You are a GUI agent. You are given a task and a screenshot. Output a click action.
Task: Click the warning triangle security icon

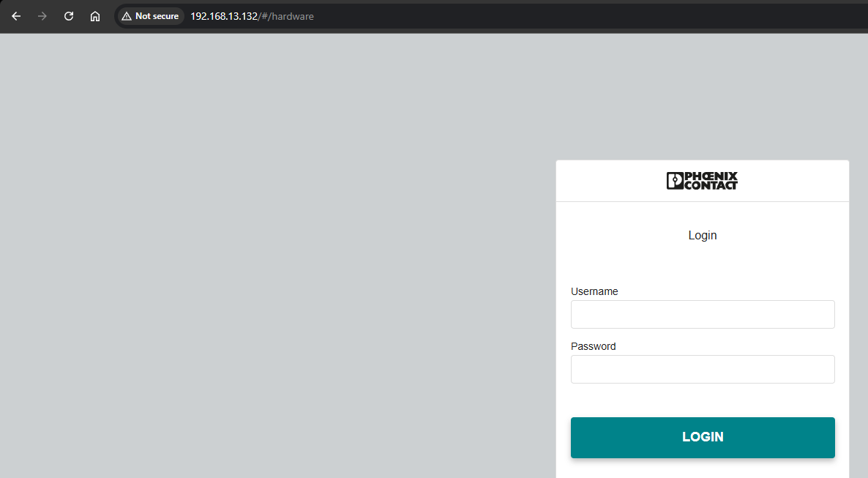point(127,16)
